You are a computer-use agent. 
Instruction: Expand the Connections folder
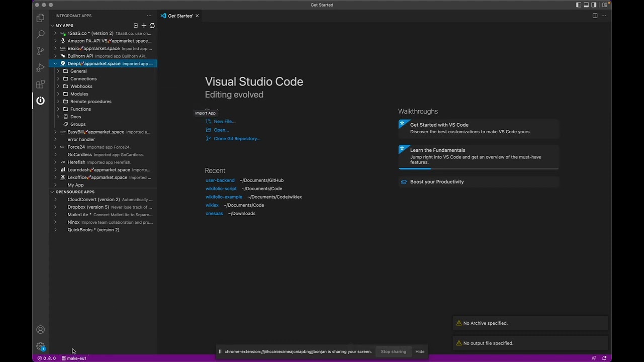point(58,79)
